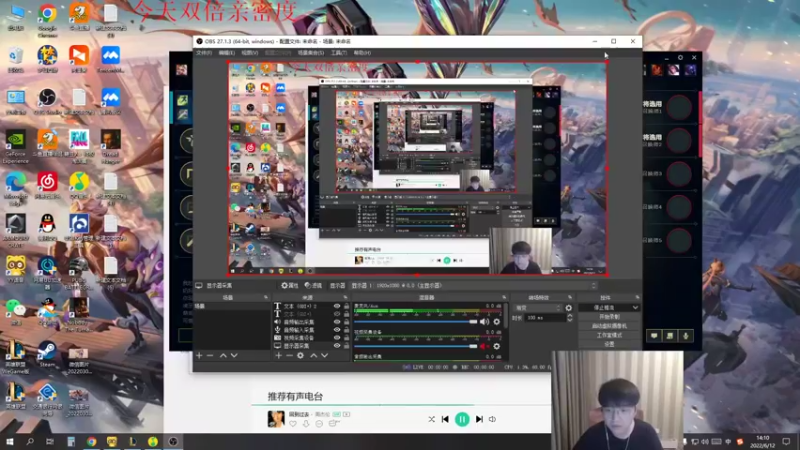Viewport: 800px width, 450px height.
Task: Open the Scene Collection menu in OBS
Action: [x=310, y=53]
